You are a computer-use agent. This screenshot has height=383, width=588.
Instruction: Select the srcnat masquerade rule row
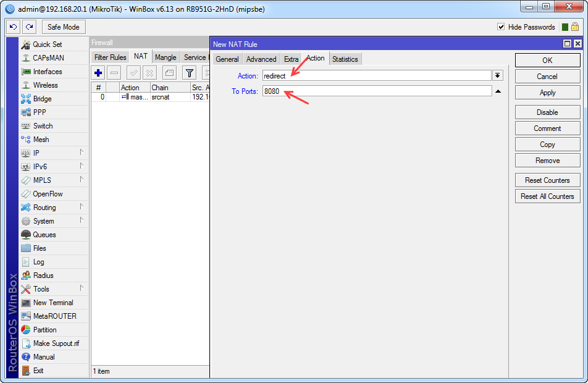150,97
